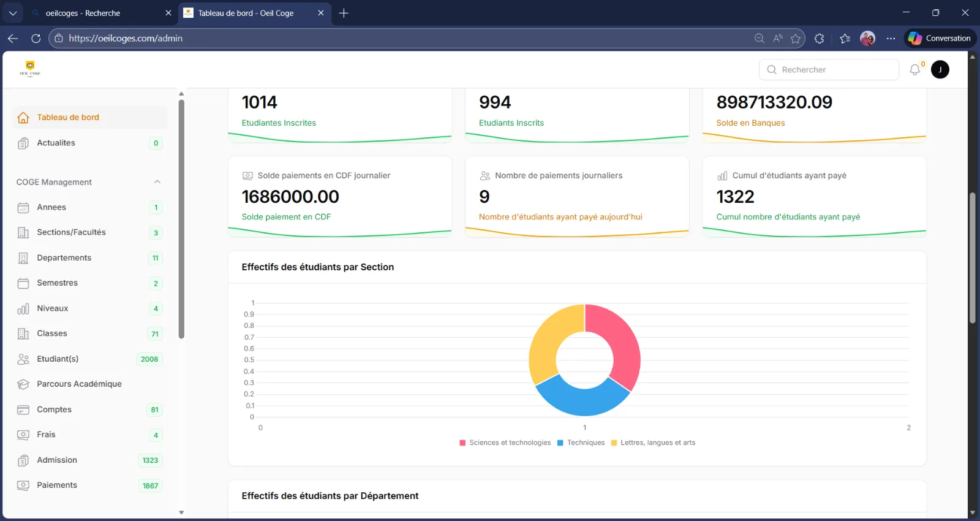Open the browser tab list dropdown

13,13
